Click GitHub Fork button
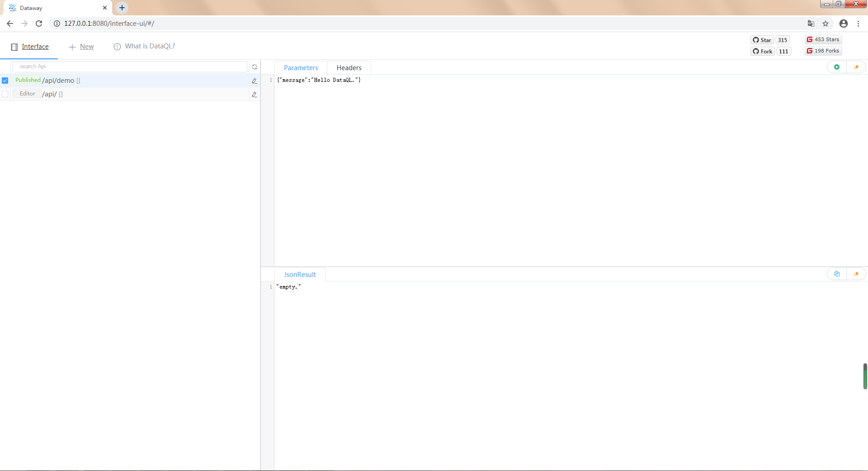This screenshot has width=868, height=471. 763,51
